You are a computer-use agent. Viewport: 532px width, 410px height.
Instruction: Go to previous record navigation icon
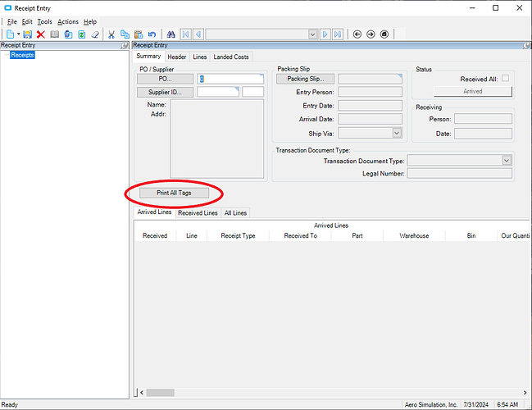[198, 34]
